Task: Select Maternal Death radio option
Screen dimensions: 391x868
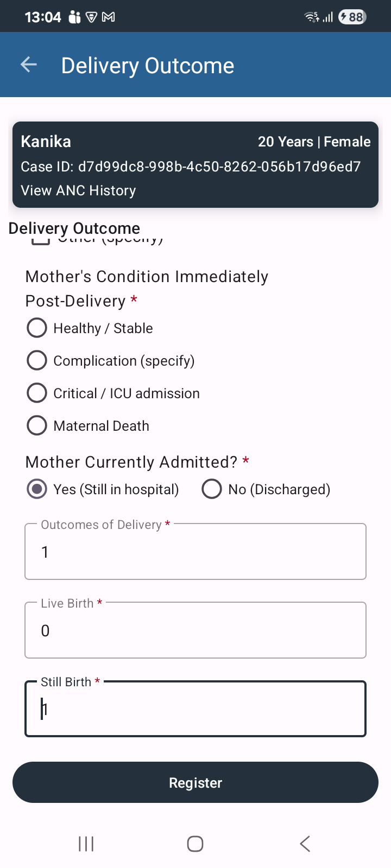Action: (88, 426)
